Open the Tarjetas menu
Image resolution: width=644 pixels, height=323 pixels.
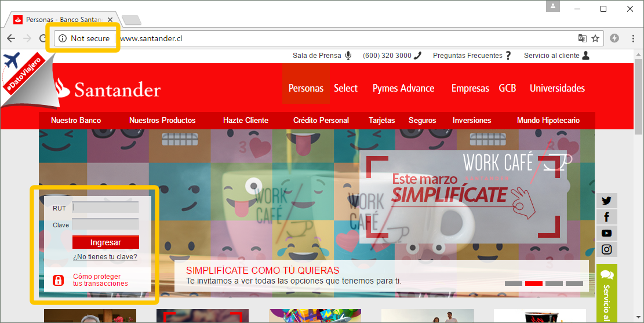[381, 121]
